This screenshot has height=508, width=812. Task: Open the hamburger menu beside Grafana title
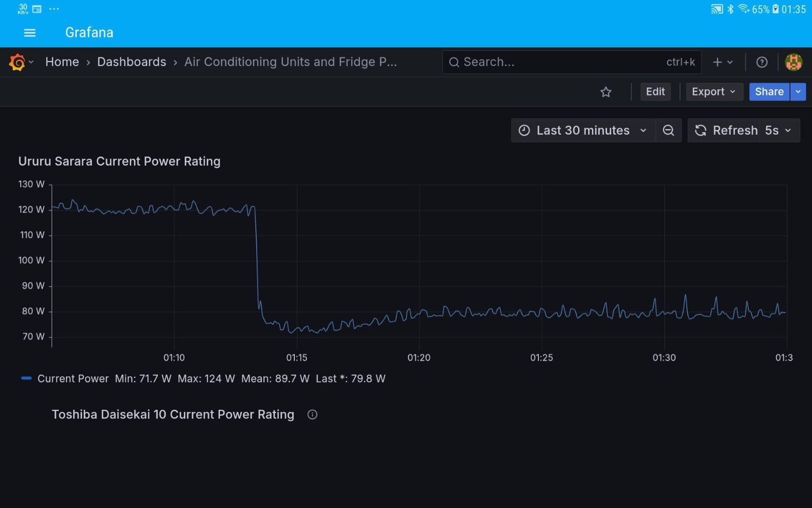[30, 33]
